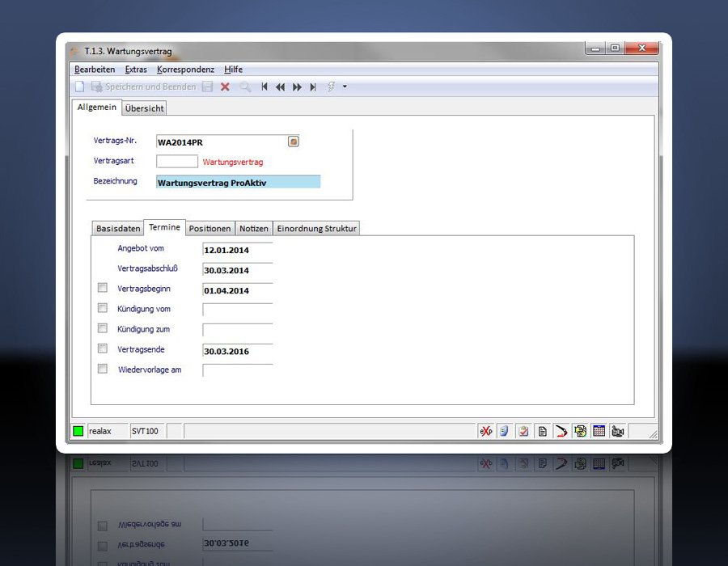Image resolution: width=728 pixels, height=566 pixels.
Task: Click the video camera icon in status bar
Action: pos(618,432)
